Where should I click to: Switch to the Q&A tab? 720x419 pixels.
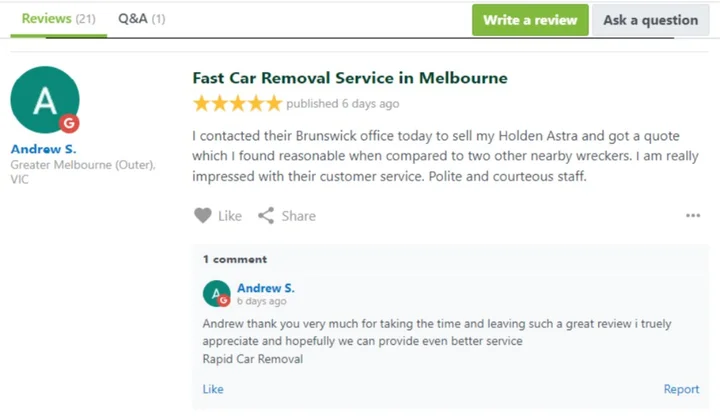click(141, 19)
